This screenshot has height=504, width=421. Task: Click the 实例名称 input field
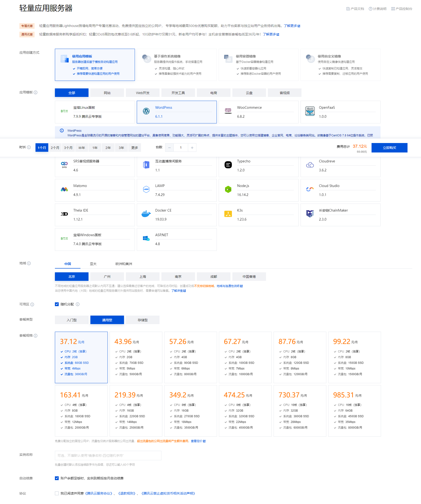click(x=108, y=455)
